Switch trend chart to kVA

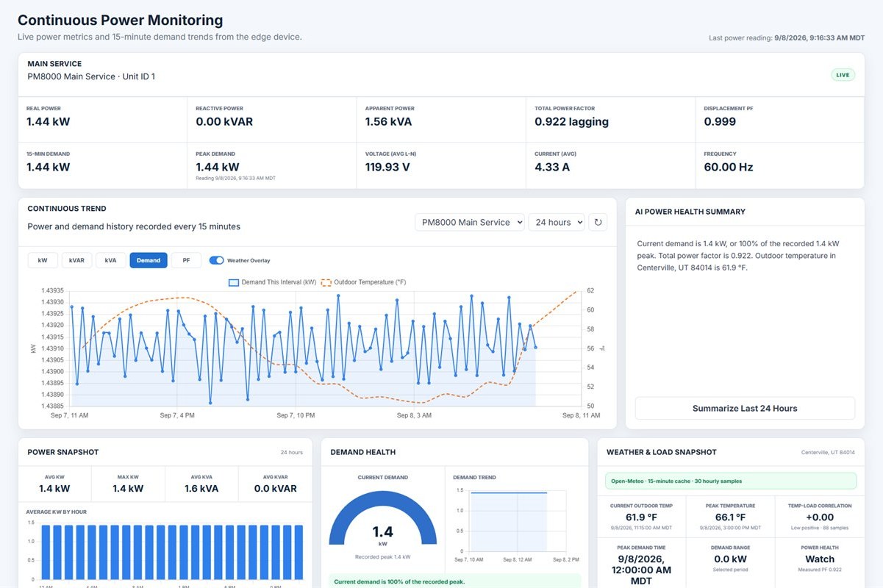[x=110, y=260]
